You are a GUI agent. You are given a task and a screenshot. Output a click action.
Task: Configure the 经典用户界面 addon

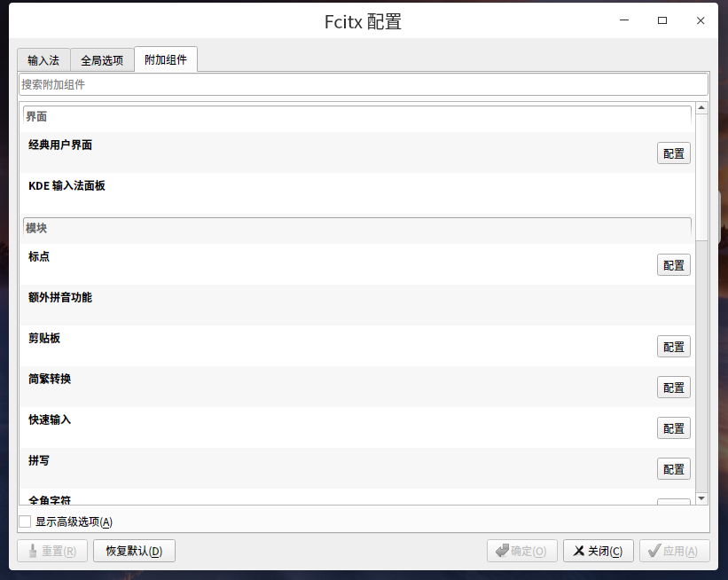coord(673,153)
